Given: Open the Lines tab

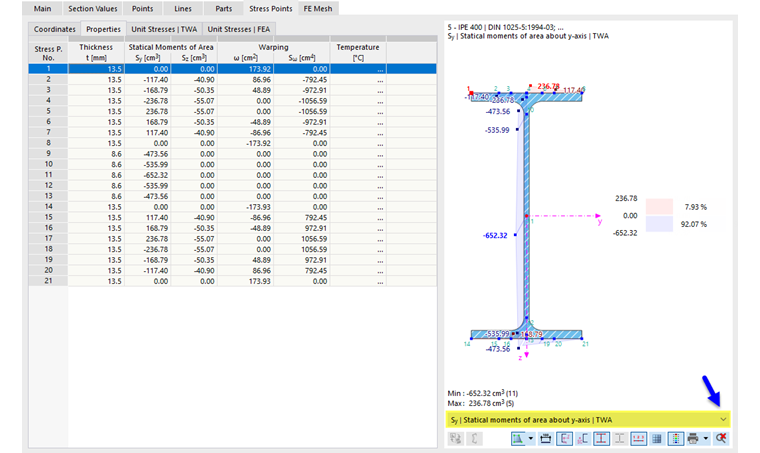Looking at the screenshot, I should [183, 9].
